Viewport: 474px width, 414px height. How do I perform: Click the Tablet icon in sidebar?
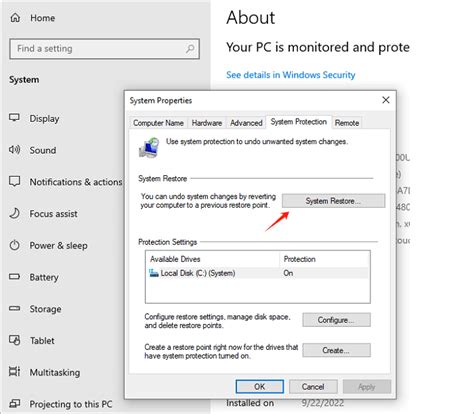tap(14, 340)
